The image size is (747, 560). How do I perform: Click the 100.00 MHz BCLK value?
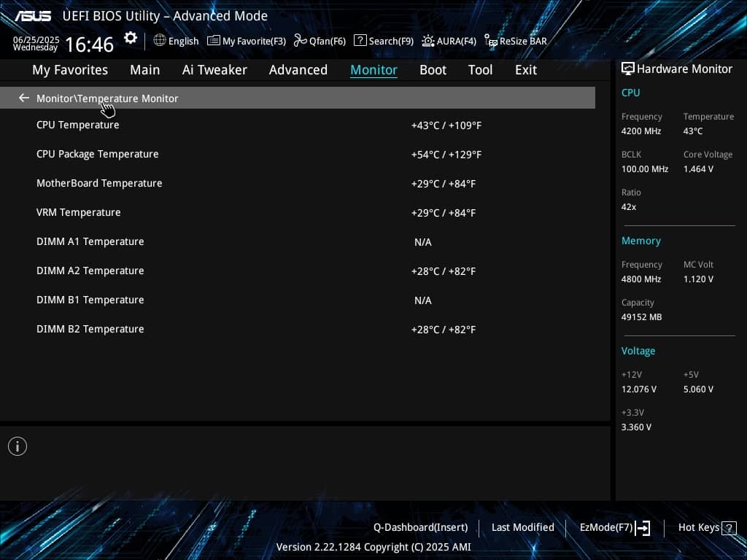click(645, 169)
